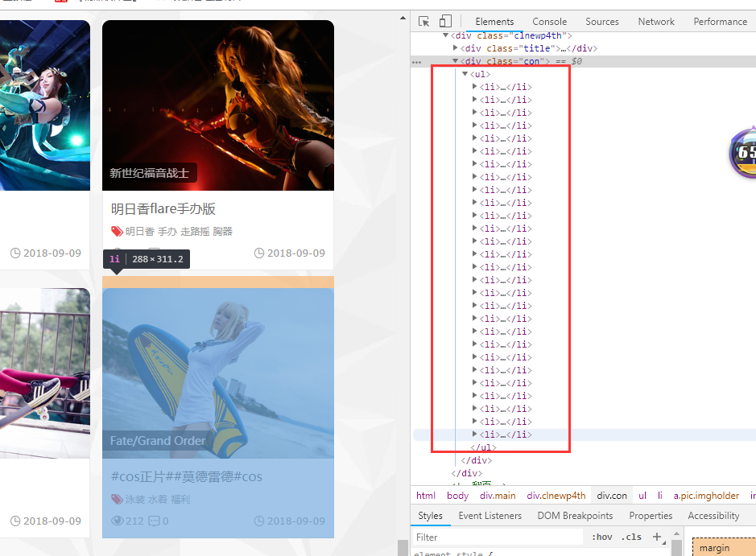This screenshot has width=756, height=556.
Task: Collapse the selected div class con node
Action: 455,60
